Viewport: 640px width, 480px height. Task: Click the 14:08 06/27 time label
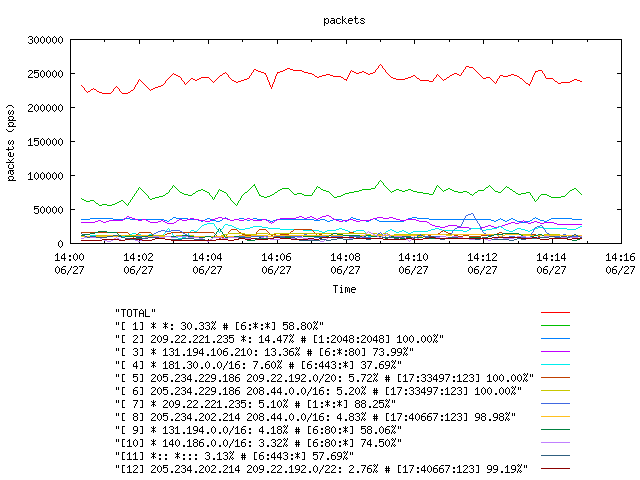pyautogui.click(x=345, y=264)
